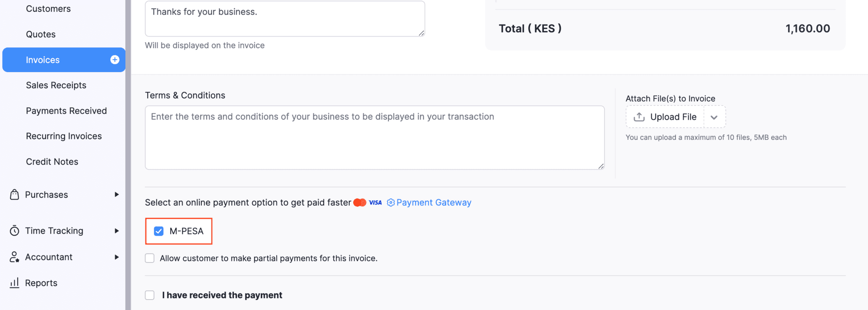Click inside the Terms & Conditions text area
Screen dimensions: 868x310
(374, 138)
